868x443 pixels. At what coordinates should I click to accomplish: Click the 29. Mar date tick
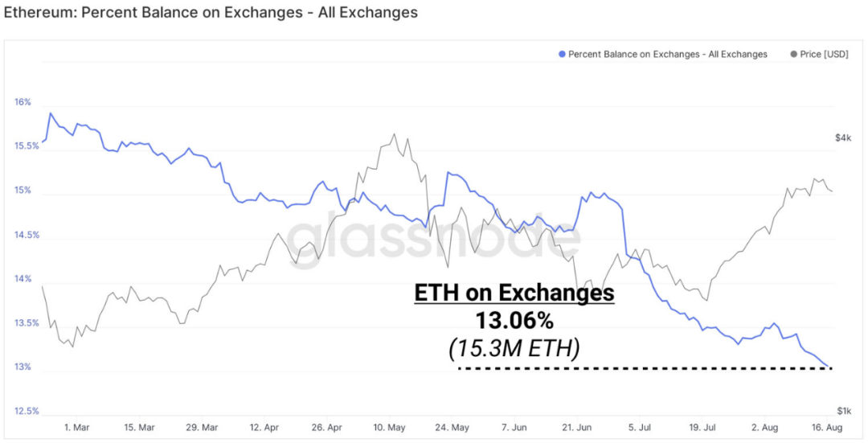202,428
